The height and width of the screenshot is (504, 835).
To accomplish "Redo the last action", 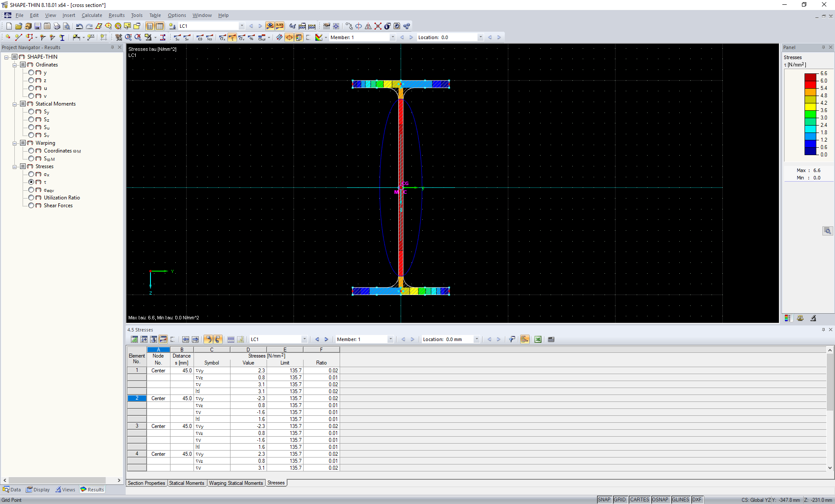I will pos(89,26).
